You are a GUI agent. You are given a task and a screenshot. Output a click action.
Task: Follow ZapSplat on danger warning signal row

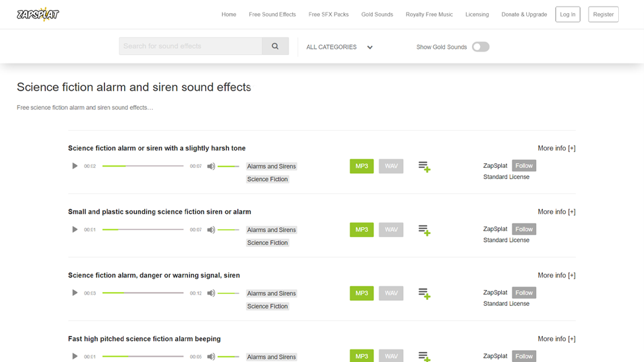[x=524, y=293]
